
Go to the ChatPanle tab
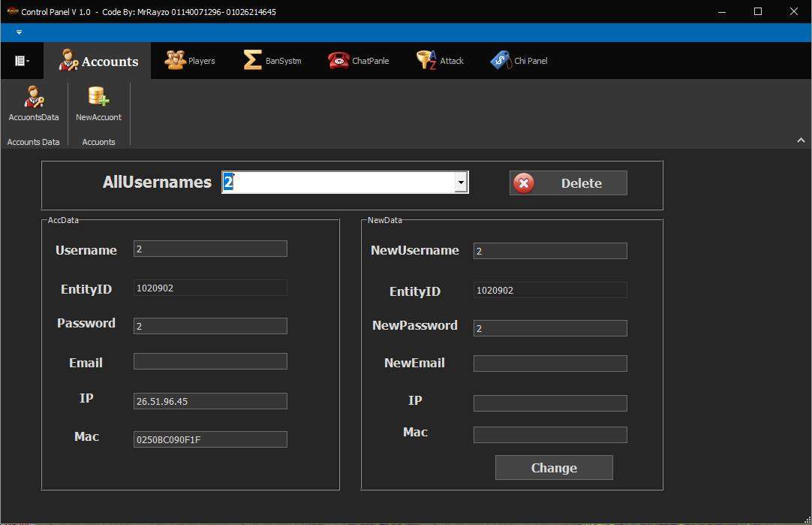(x=359, y=61)
